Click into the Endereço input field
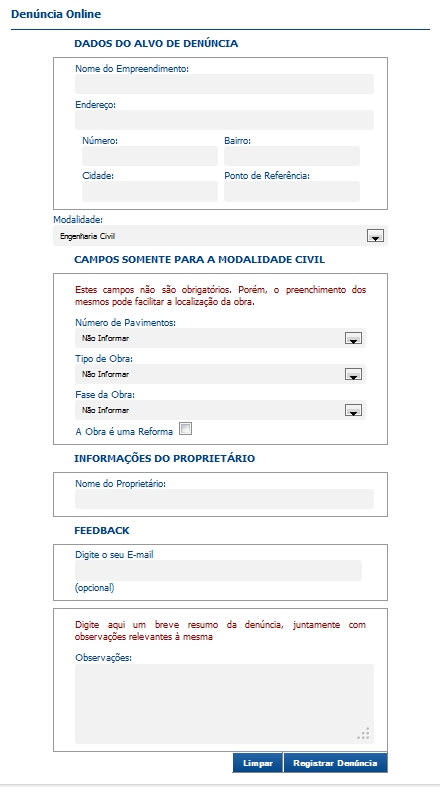The height and width of the screenshot is (787, 440). click(x=224, y=120)
